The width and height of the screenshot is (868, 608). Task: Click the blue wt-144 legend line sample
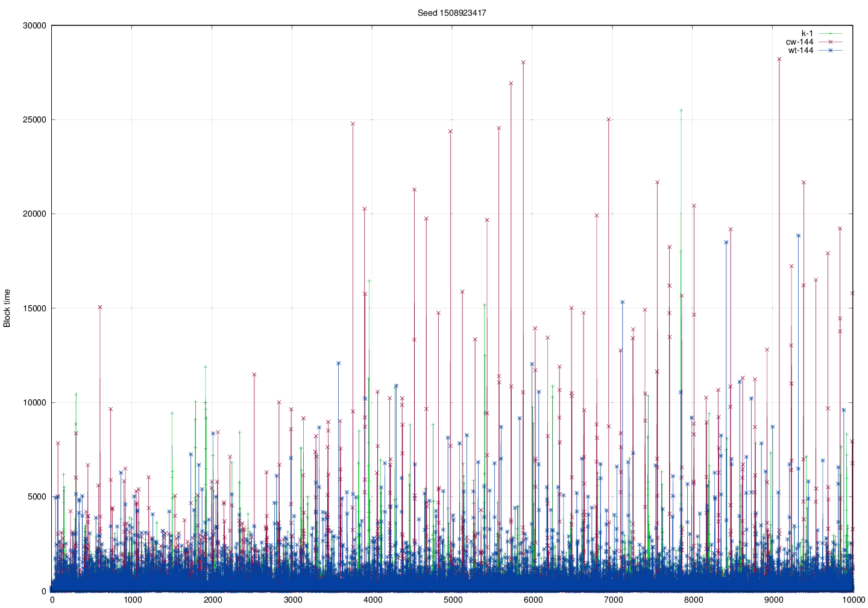coord(830,50)
